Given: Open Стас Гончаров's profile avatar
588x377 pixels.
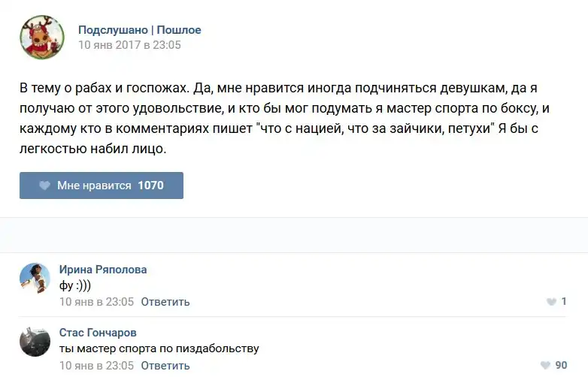Looking at the screenshot, I should [x=35, y=342].
